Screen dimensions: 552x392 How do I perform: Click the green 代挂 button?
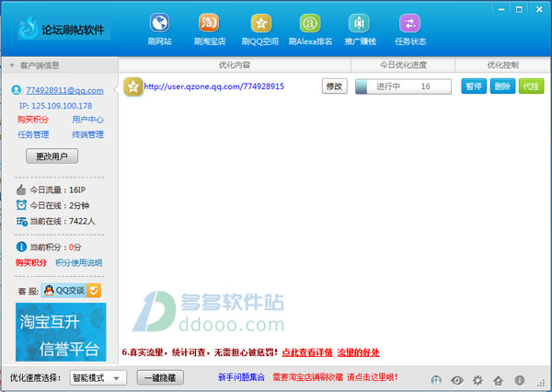531,86
